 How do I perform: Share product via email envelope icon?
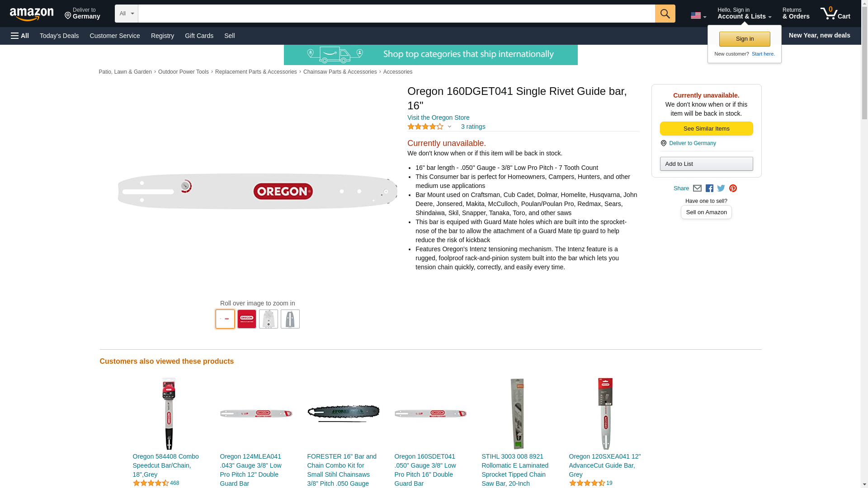click(697, 188)
